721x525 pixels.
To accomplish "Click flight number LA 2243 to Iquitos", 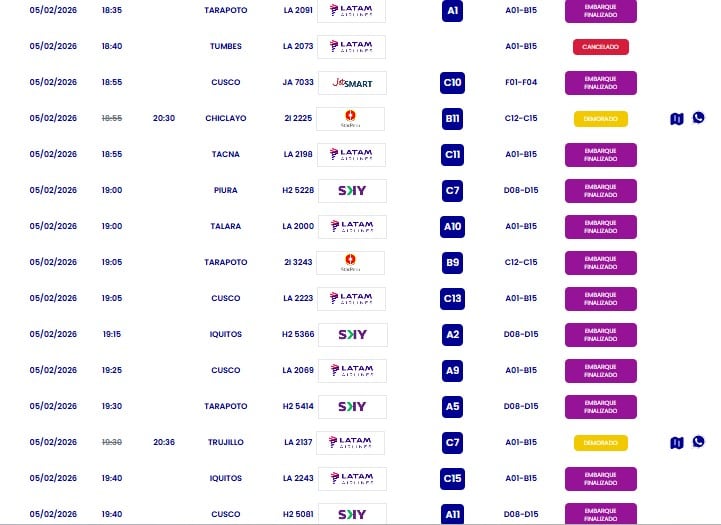I will tap(298, 479).
